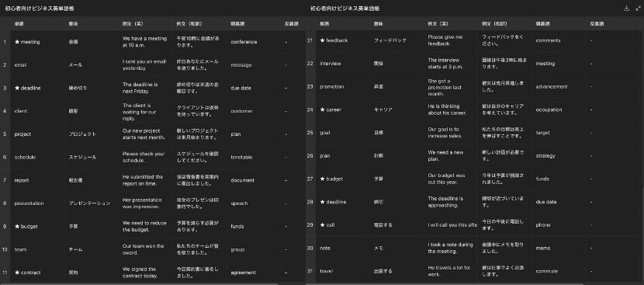This screenshot has width=644, height=285.
Task: Click 'He submitted the report on time.'
Action: 143,180
